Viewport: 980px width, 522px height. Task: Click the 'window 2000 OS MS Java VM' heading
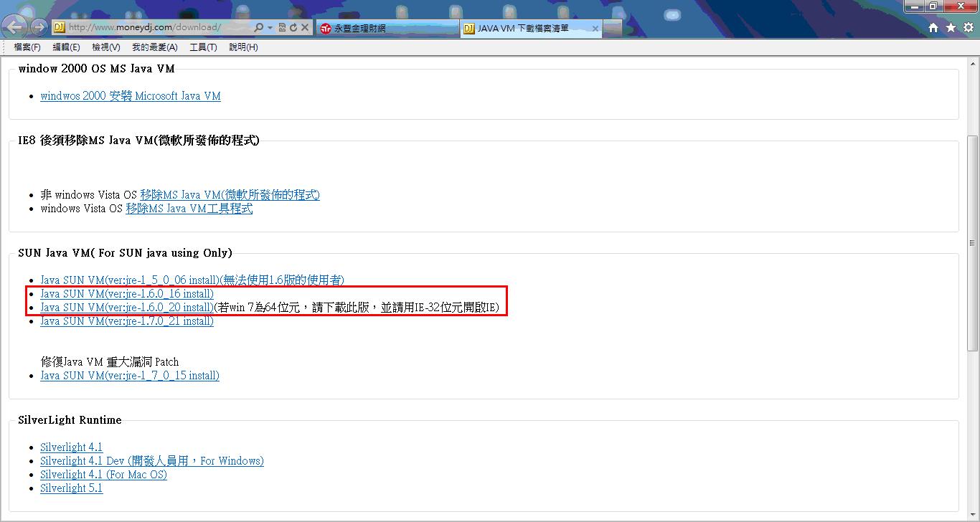[x=96, y=69]
